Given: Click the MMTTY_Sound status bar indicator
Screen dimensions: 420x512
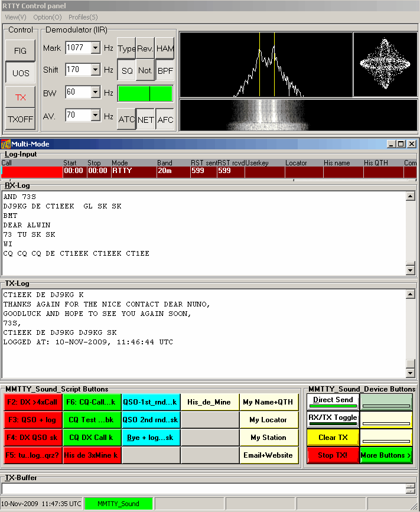Looking at the screenshot, I should click(x=119, y=504).
